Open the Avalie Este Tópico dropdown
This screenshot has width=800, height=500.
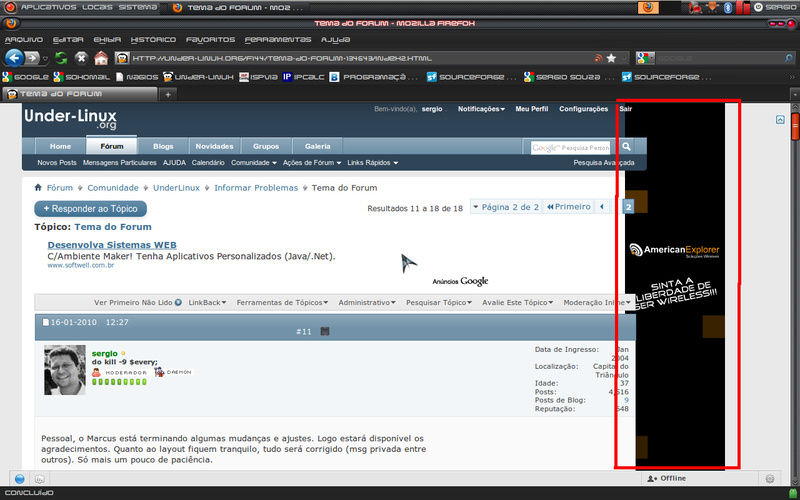[x=517, y=303]
